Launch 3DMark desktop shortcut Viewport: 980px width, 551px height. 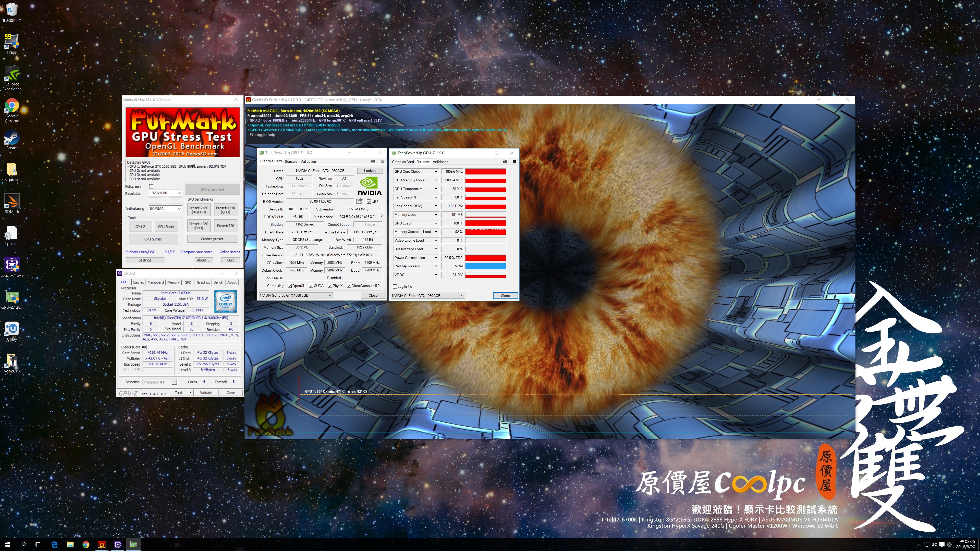pyautogui.click(x=12, y=204)
